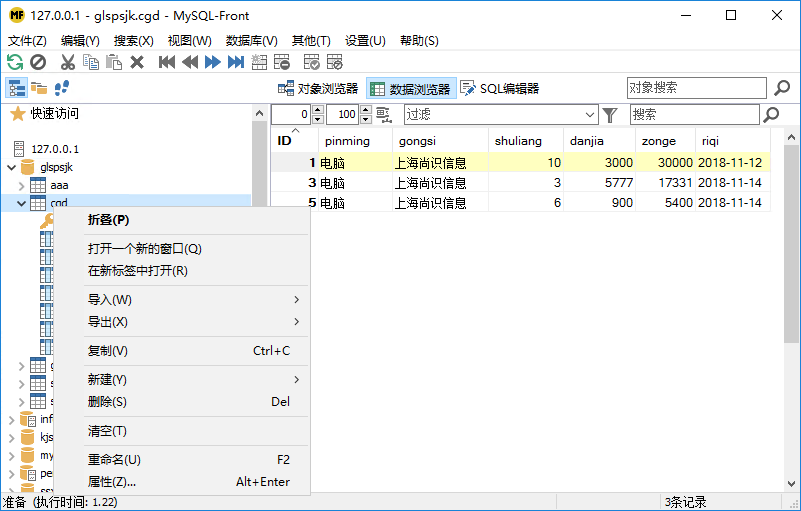801x511 pixels.
Task: Select the danjia cell showing 900
Action: (599, 203)
